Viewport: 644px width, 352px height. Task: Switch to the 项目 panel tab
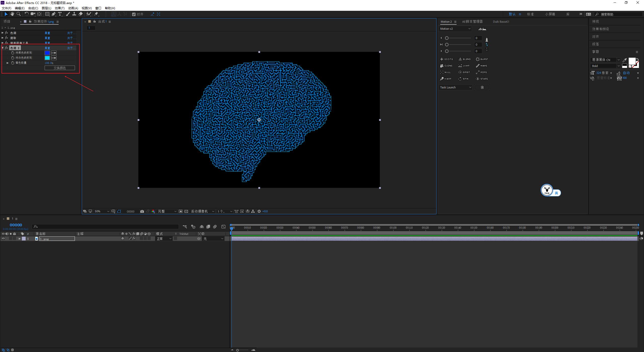pyautogui.click(x=7, y=22)
